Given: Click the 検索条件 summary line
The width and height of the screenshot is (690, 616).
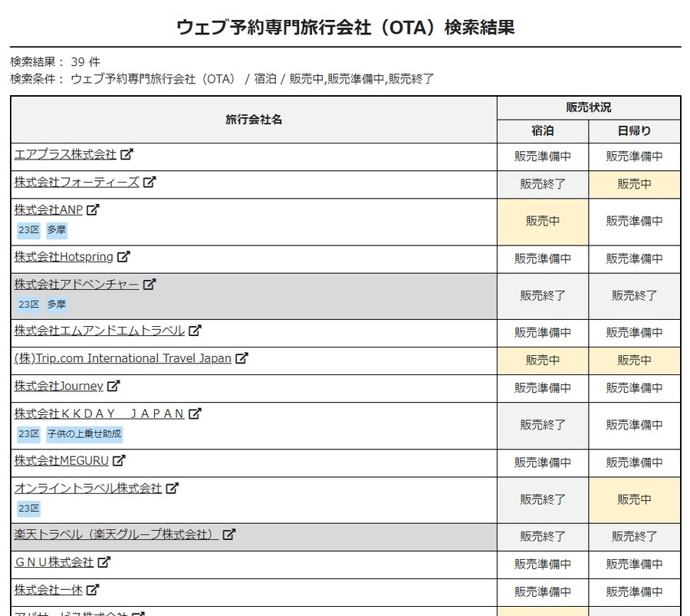Looking at the screenshot, I should click(222, 79).
